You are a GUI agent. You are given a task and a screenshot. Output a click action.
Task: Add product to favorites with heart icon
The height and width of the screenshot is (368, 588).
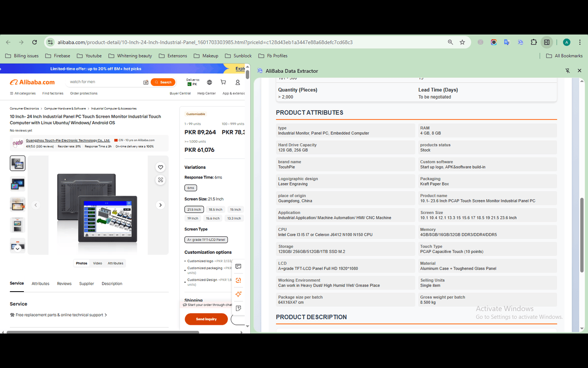pyautogui.click(x=160, y=167)
